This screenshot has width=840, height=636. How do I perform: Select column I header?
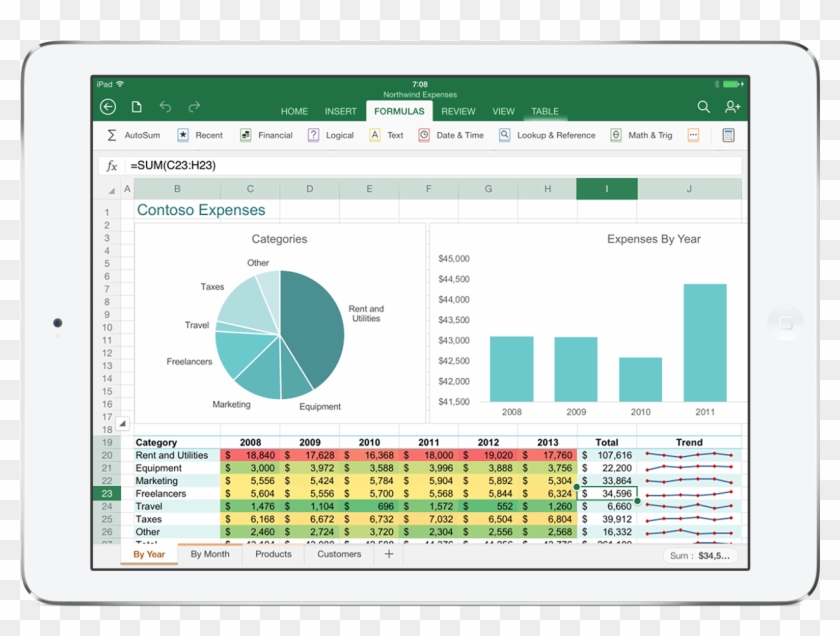(x=607, y=189)
